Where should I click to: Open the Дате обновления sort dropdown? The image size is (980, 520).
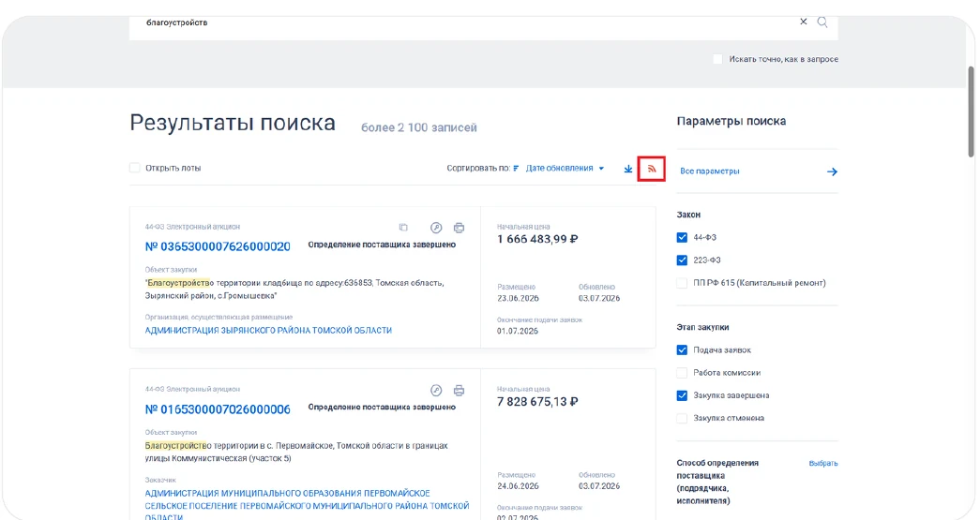pos(565,169)
